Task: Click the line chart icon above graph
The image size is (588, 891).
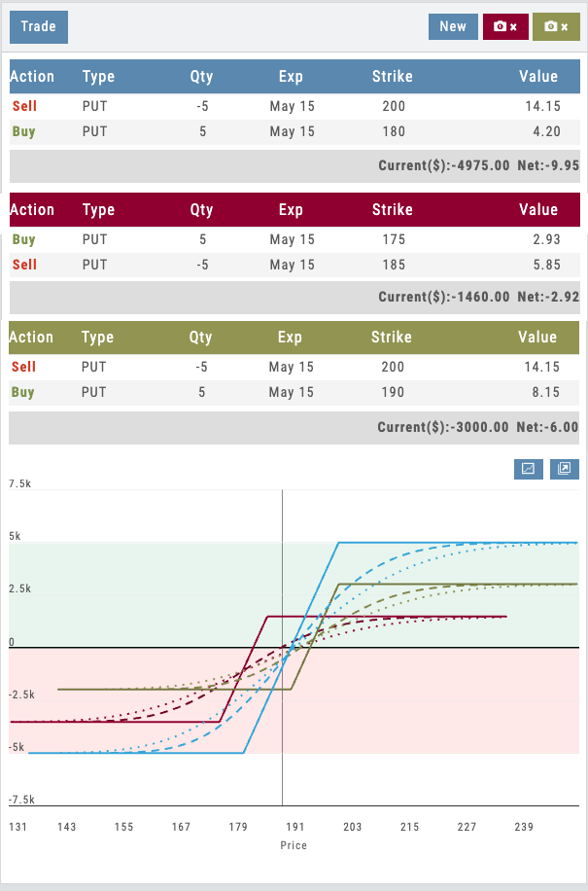Action: tap(528, 469)
